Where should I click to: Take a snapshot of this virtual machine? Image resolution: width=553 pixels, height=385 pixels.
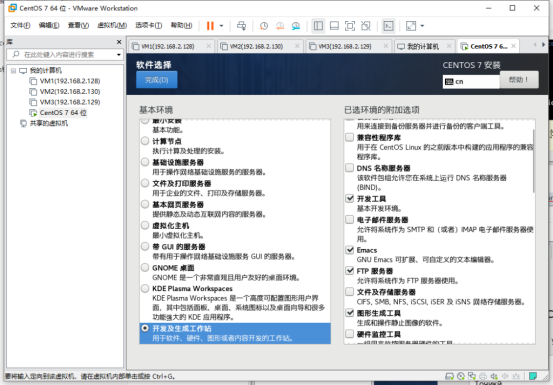coord(263,26)
